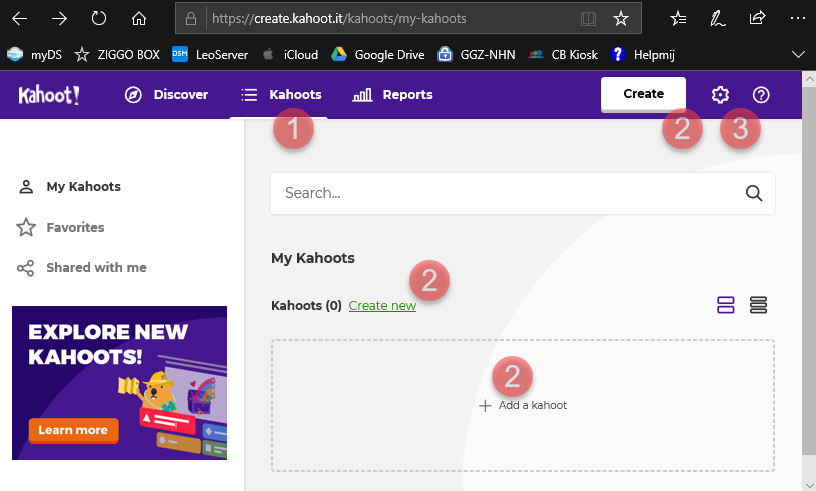Screen dimensions: 816x491
Task: Share this page from the browser
Action: tap(757, 18)
